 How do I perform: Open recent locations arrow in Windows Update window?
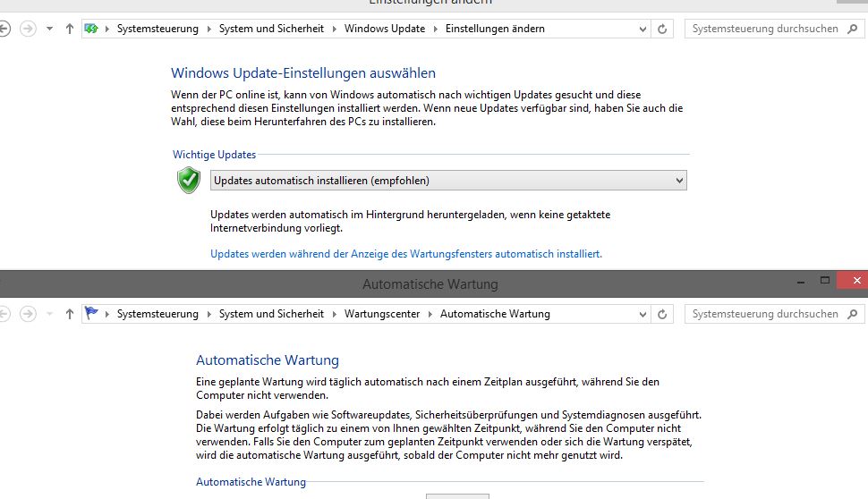[x=49, y=29]
